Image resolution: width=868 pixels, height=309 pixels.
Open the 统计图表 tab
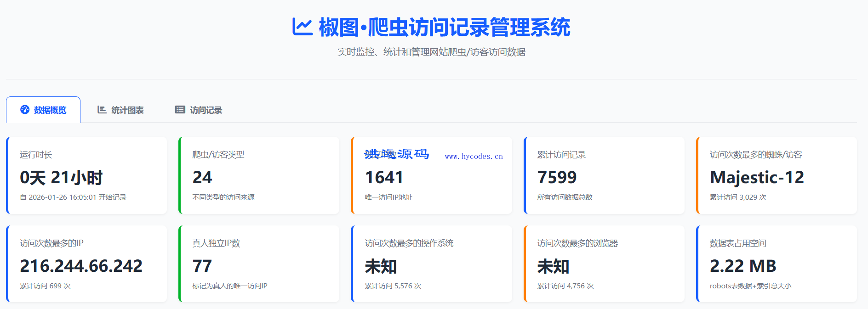[x=120, y=110]
